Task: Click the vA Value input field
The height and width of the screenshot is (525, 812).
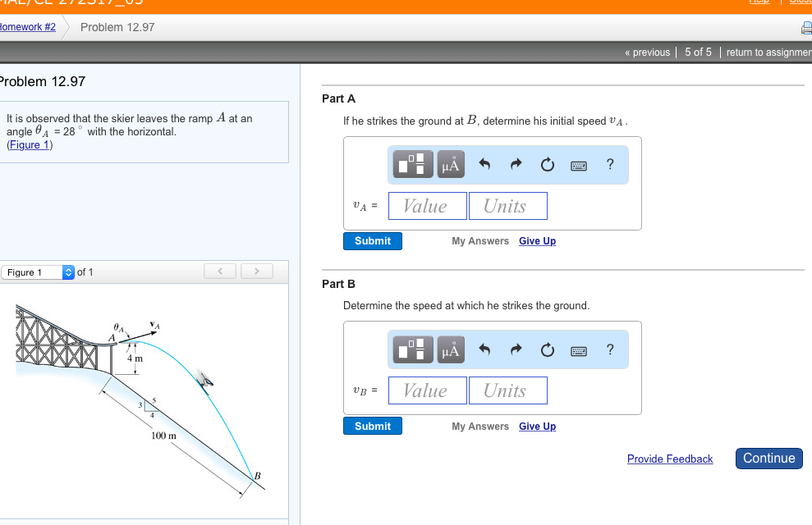Action: pos(427,206)
